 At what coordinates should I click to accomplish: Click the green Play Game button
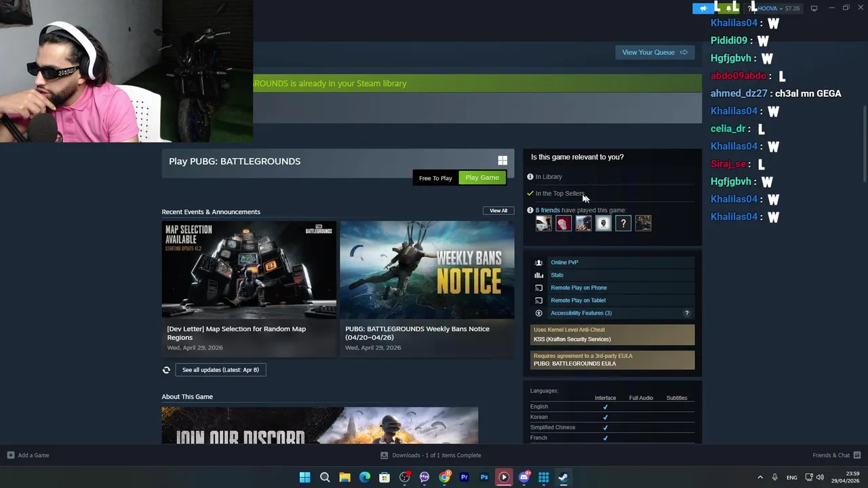482,178
